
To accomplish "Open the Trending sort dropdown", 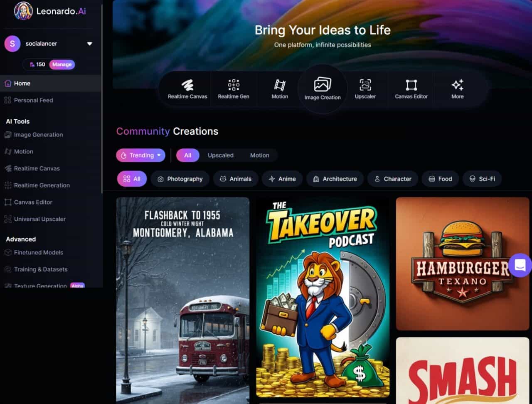I will click(140, 155).
